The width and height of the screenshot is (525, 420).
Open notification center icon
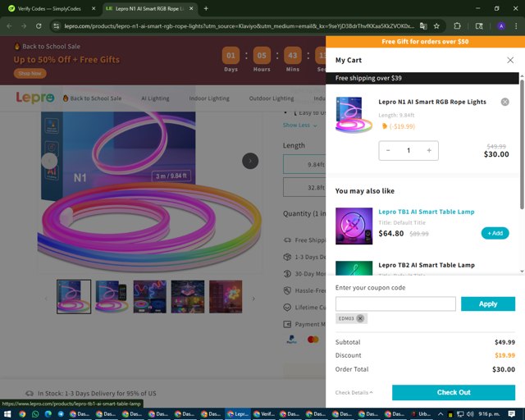pos(512,414)
